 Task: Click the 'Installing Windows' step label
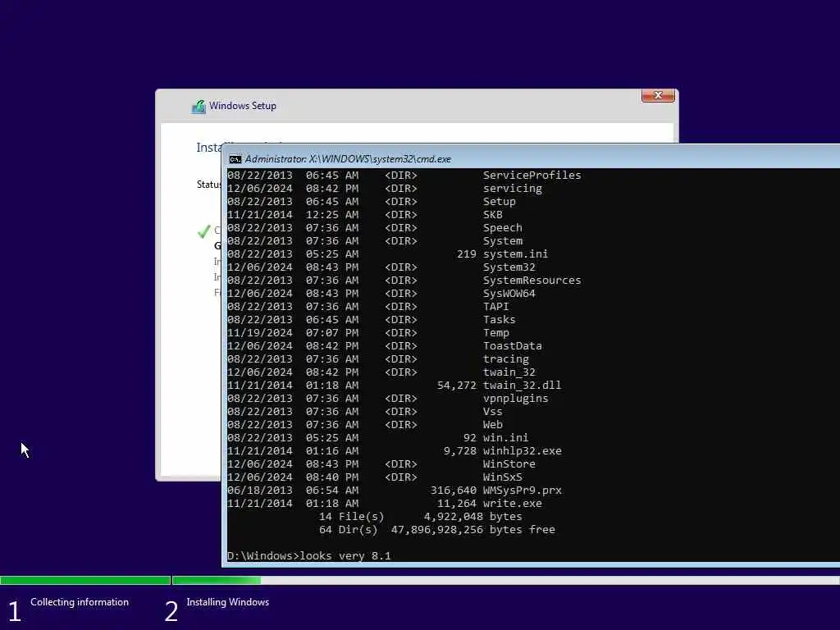pos(228,602)
